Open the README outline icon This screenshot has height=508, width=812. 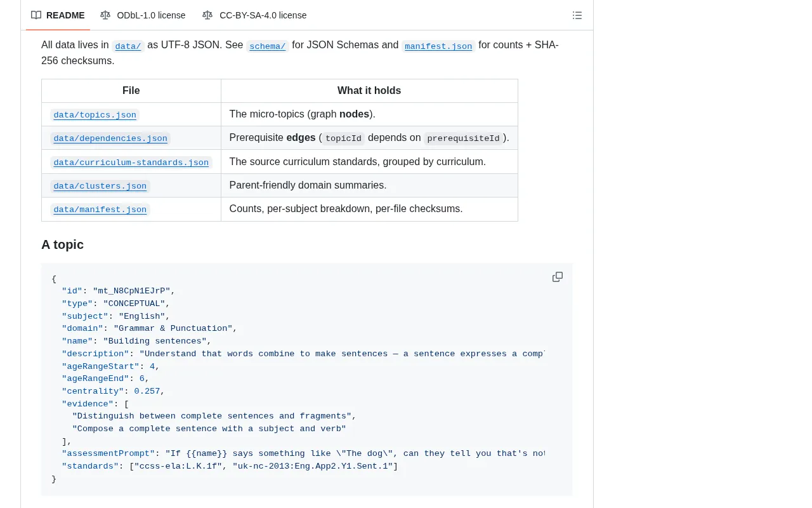click(577, 15)
